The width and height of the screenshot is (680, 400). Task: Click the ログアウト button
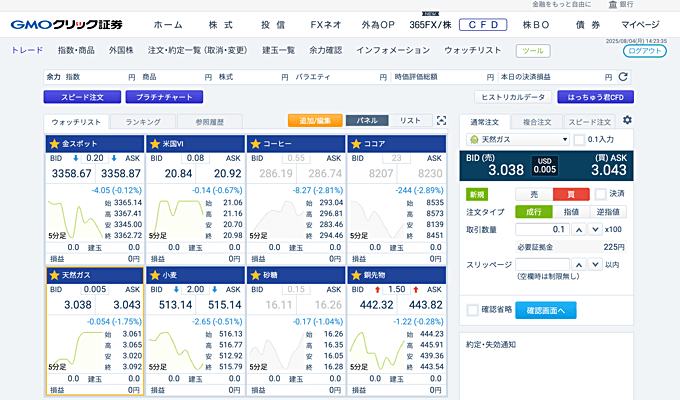pos(645,50)
